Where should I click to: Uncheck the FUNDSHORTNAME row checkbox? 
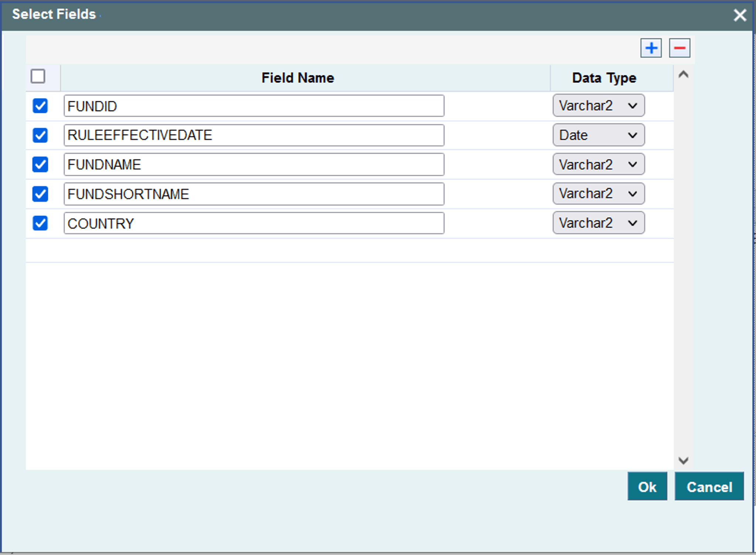tap(40, 194)
